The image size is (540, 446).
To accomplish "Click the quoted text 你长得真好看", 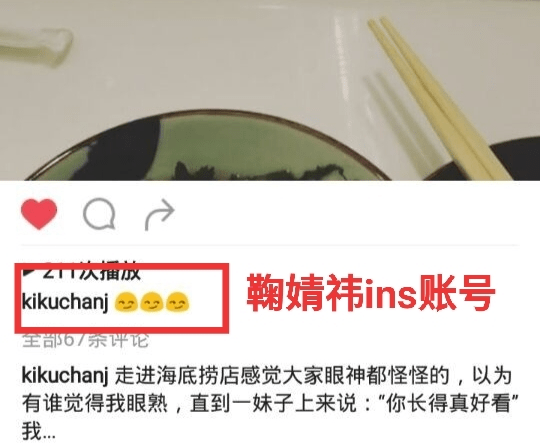I will point(447,404).
